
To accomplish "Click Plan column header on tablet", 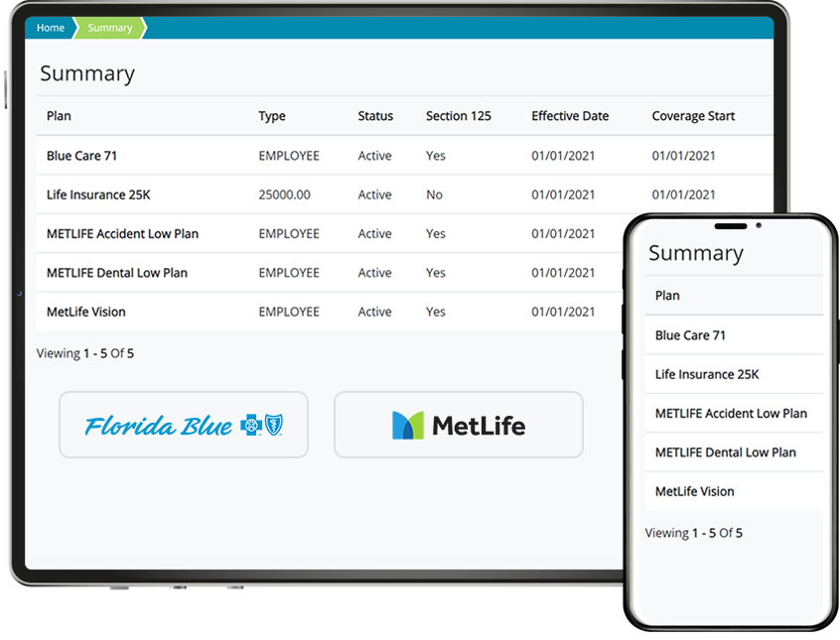I will [59, 116].
